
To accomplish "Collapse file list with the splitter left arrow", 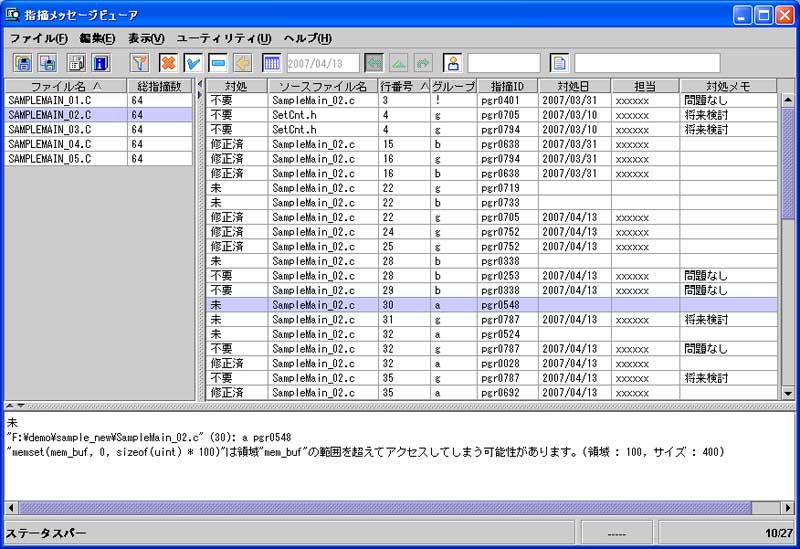I will [199, 84].
